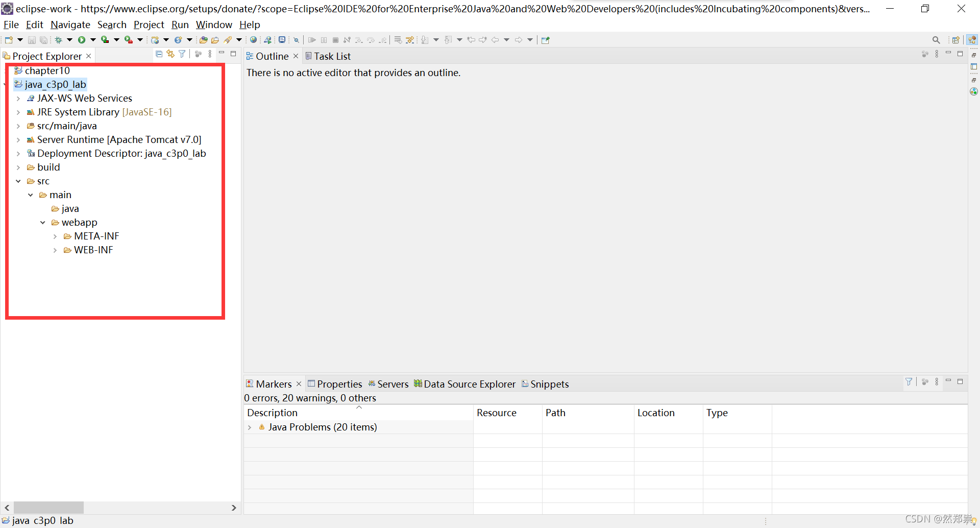Select the Java EE perspective icon
The height and width of the screenshot is (528, 980).
point(972,39)
